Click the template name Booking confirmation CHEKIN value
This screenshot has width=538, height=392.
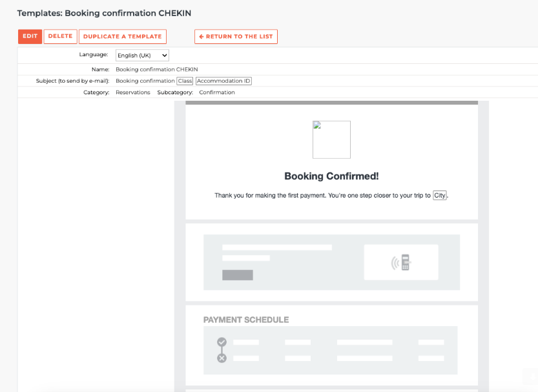(x=156, y=69)
